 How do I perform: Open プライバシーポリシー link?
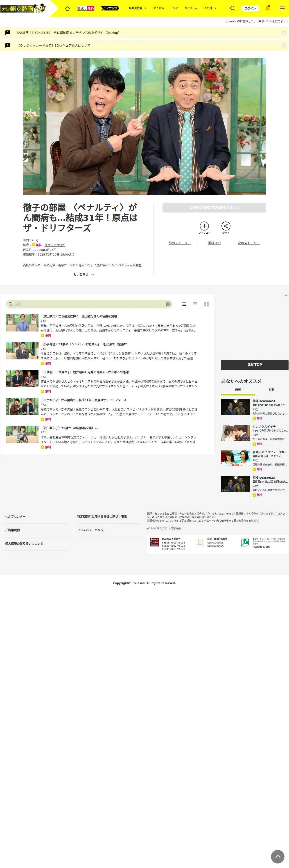pyautogui.click(x=92, y=530)
